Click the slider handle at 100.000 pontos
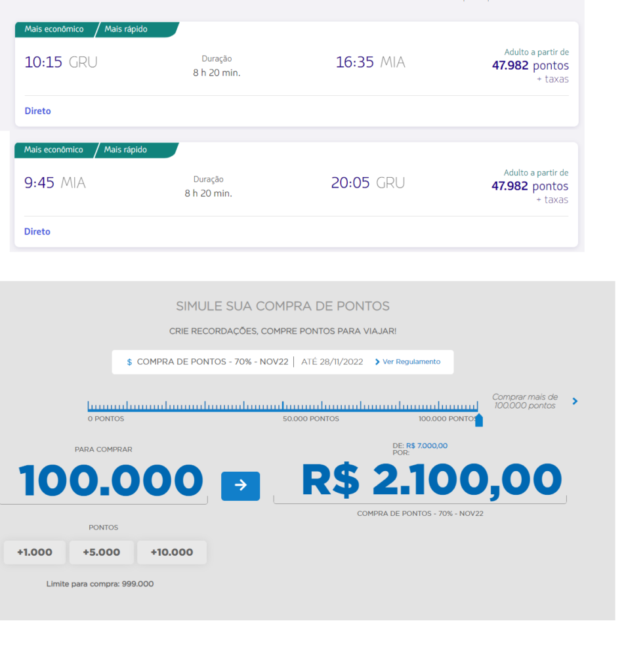 click(x=479, y=421)
